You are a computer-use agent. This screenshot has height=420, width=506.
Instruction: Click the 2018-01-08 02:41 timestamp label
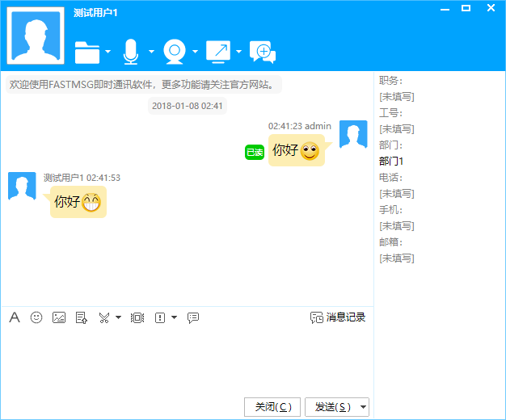[x=188, y=106]
